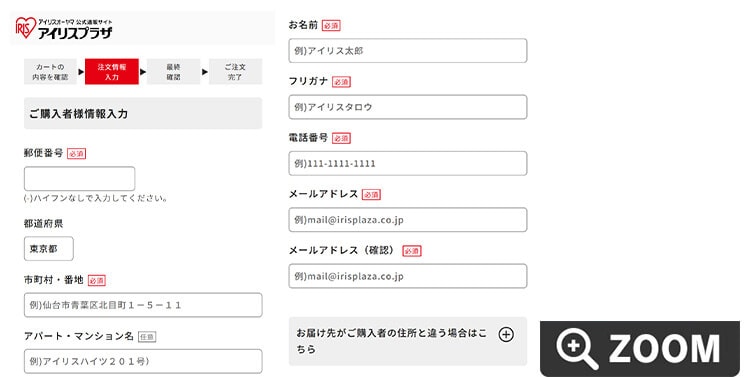Focus the 郵便番号 postal code field
This screenshot has width=750, height=377.
(x=79, y=179)
